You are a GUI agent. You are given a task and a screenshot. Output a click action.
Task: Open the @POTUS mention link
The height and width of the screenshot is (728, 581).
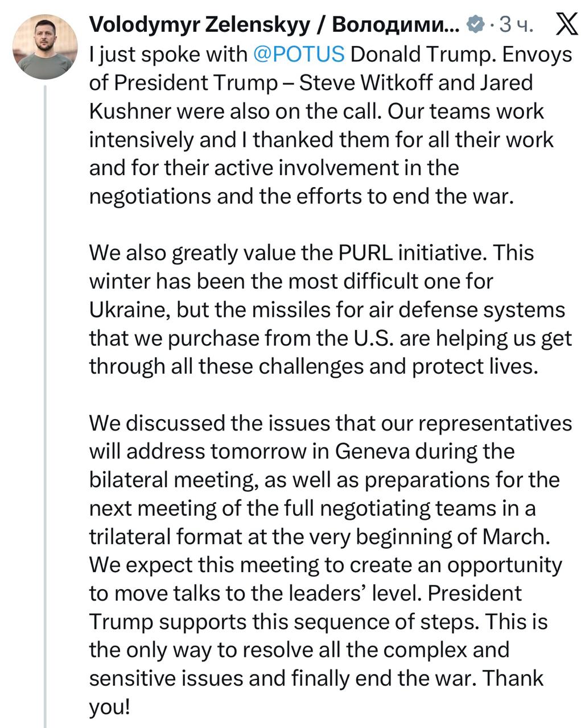click(x=298, y=54)
